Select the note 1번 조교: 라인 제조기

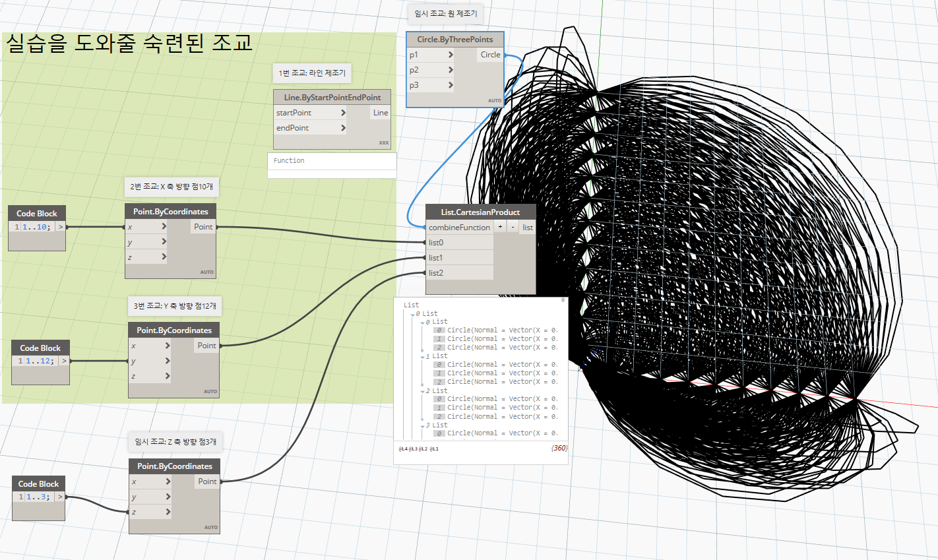point(312,73)
